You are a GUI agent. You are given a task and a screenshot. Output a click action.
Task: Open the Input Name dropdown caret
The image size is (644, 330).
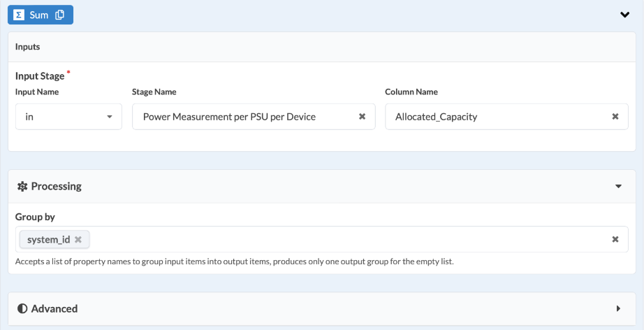[x=110, y=117]
